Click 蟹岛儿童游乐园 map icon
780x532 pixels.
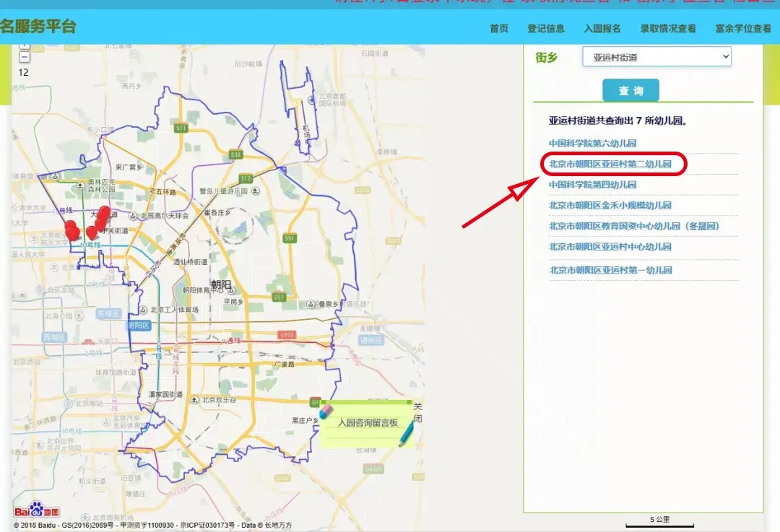255,191
